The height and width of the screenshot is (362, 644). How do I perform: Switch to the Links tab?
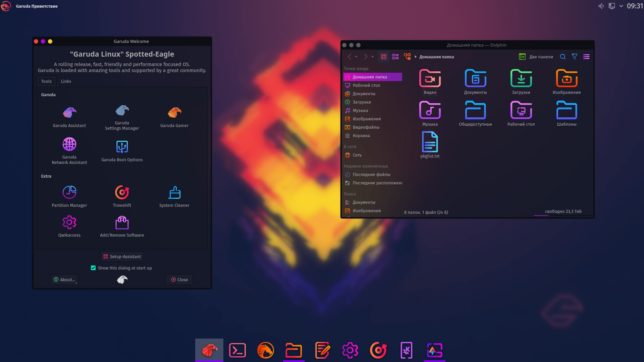tap(66, 81)
